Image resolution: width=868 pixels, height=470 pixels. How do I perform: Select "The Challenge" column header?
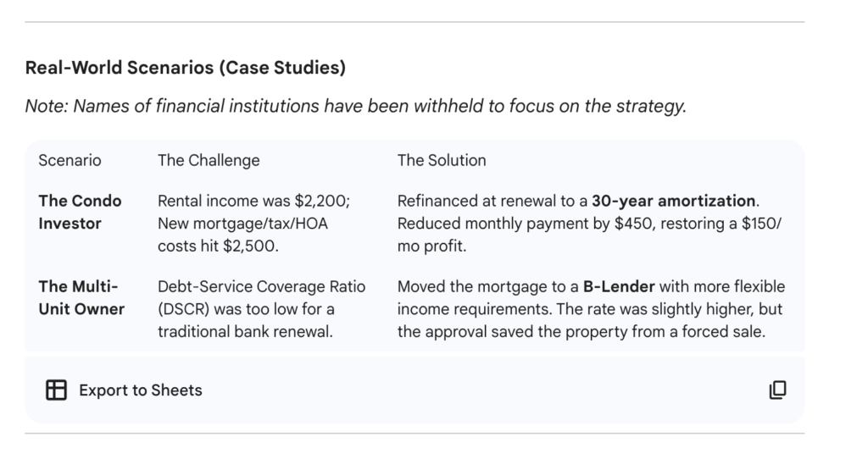point(209,160)
